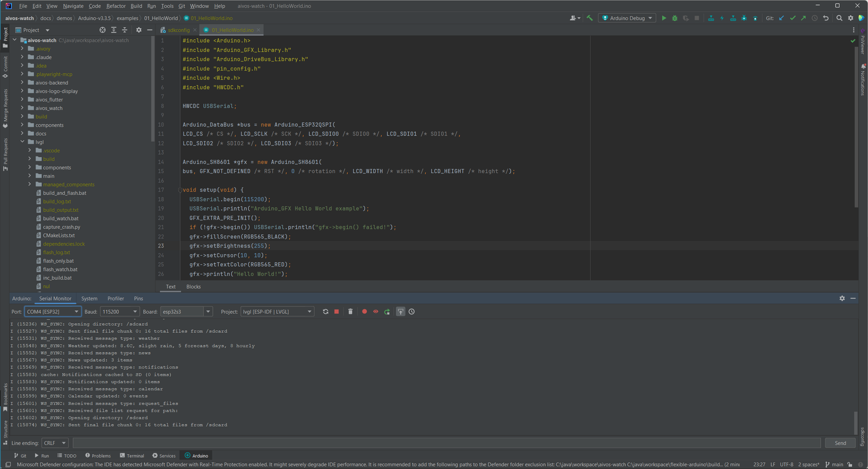The height and width of the screenshot is (469, 868).
Task: Switch to the Profiler tab
Action: [116, 298]
